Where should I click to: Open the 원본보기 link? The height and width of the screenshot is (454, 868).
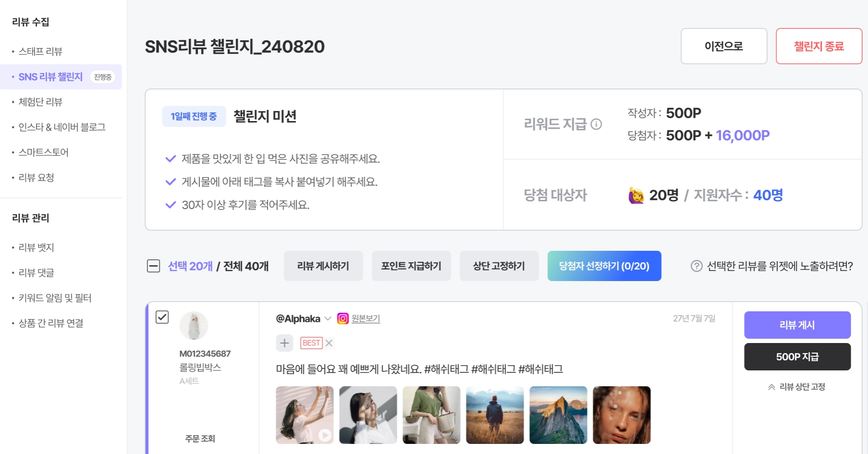366,319
